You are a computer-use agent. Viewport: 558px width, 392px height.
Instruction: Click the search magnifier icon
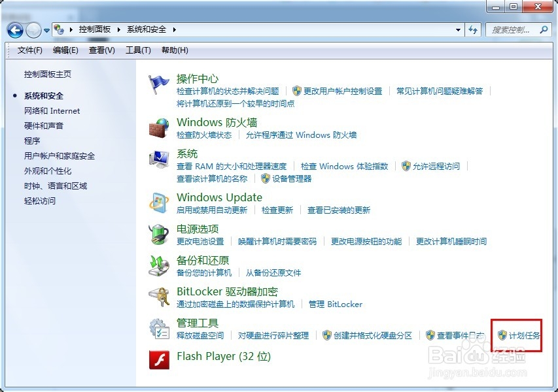tap(544, 30)
